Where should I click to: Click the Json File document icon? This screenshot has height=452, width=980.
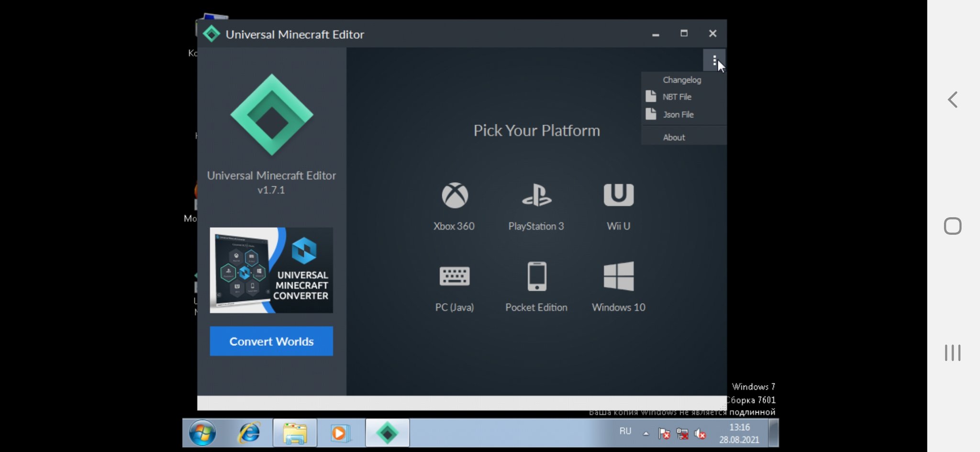coord(651,114)
